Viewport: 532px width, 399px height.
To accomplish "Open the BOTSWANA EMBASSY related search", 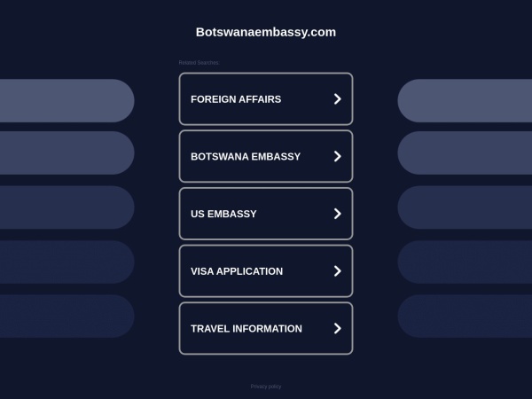I will point(266,156).
